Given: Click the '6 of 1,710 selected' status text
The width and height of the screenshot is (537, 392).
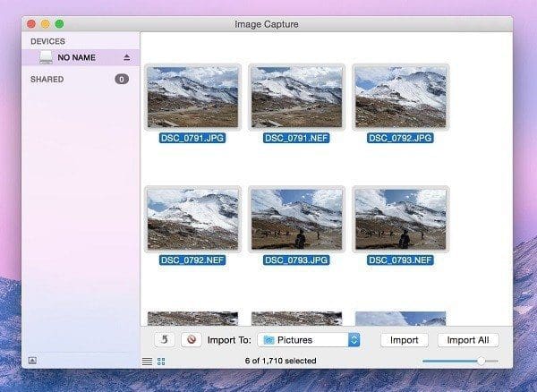Looking at the screenshot, I should (280, 361).
